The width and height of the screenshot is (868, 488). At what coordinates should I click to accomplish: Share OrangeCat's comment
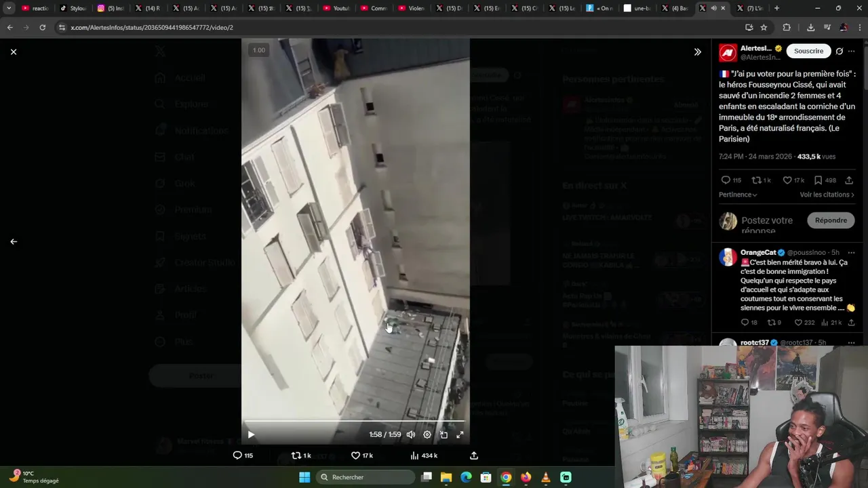pos(851,323)
